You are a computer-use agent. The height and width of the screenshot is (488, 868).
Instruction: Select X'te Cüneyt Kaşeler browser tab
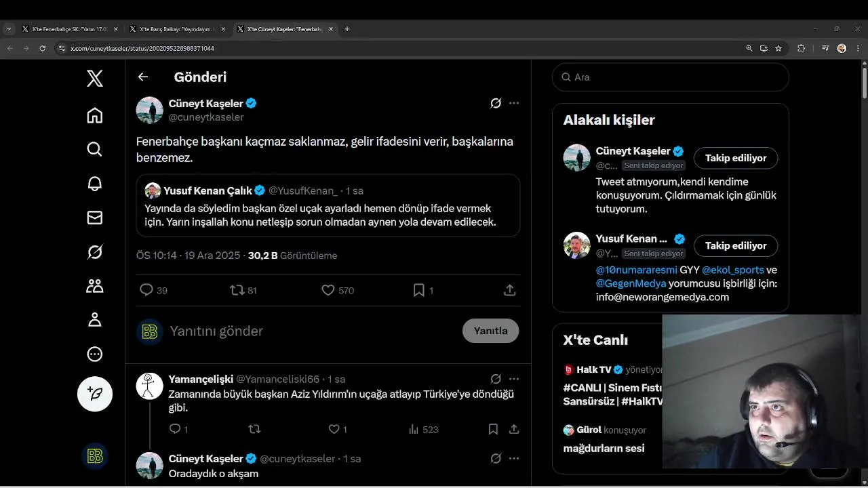[x=284, y=29]
